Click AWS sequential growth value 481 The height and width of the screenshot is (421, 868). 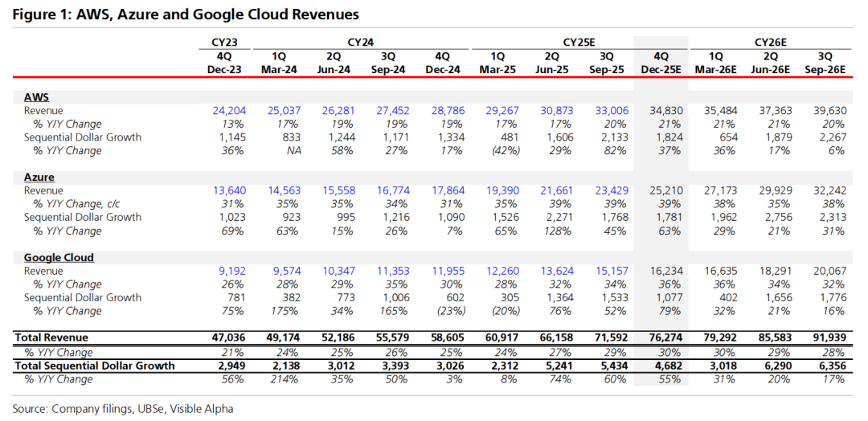tap(510, 137)
